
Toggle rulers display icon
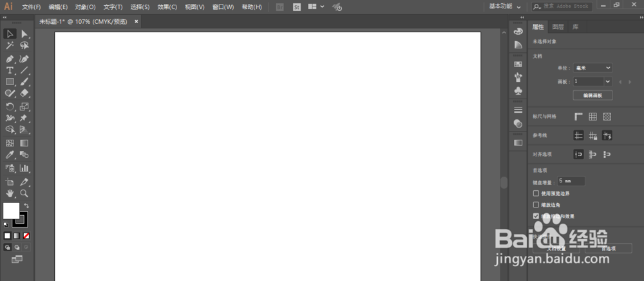(579, 117)
